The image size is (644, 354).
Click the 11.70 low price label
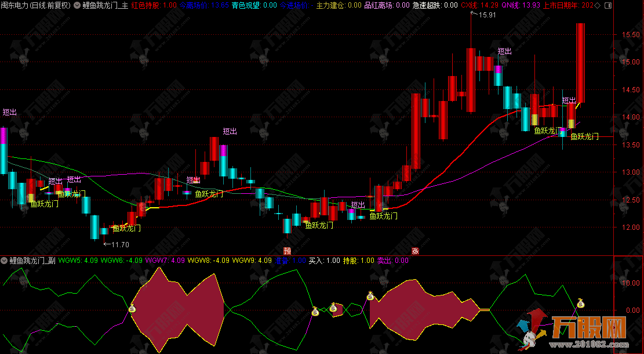(x=120, y=245)
